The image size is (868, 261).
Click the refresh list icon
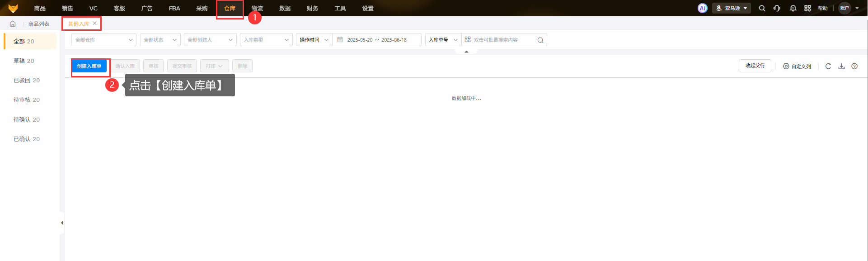click(828, 66)
